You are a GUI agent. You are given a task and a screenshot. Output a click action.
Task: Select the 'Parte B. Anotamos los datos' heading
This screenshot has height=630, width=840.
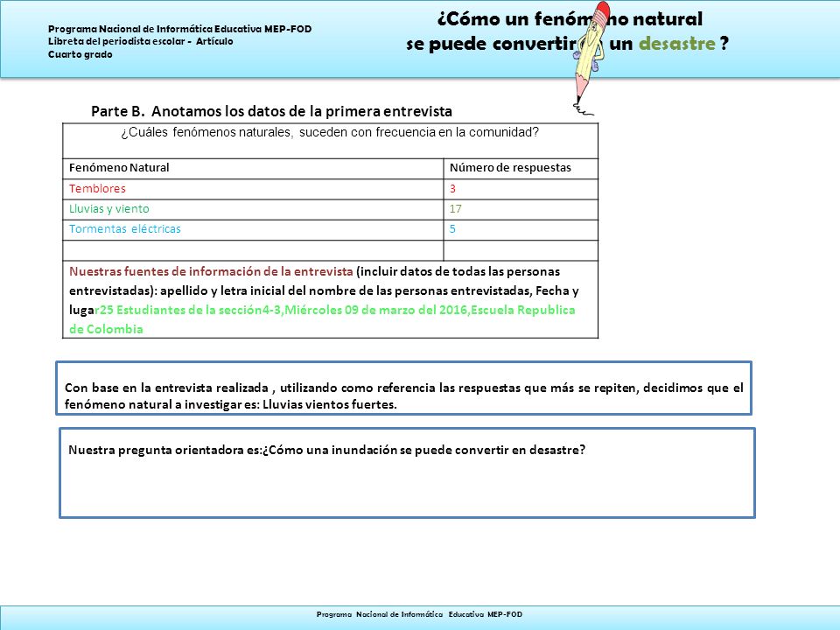271,111
